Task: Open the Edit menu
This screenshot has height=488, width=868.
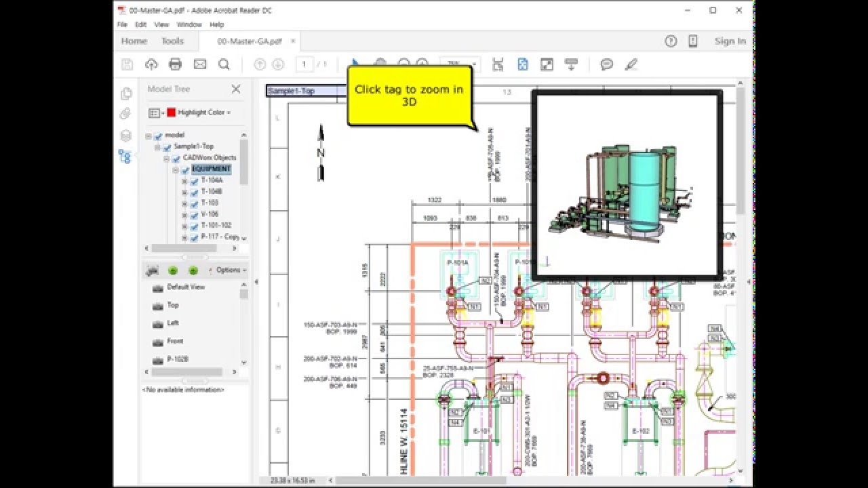Action: click(x=140, y=24)
